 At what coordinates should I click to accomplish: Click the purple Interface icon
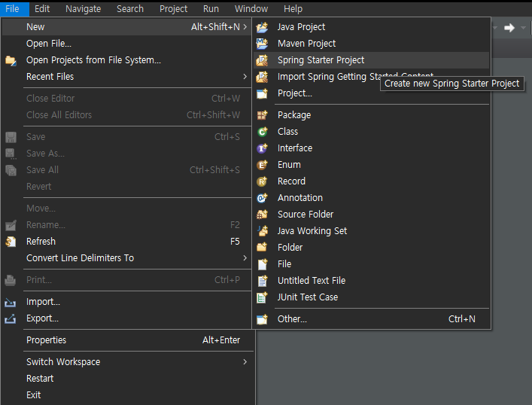tap(262, 148)
